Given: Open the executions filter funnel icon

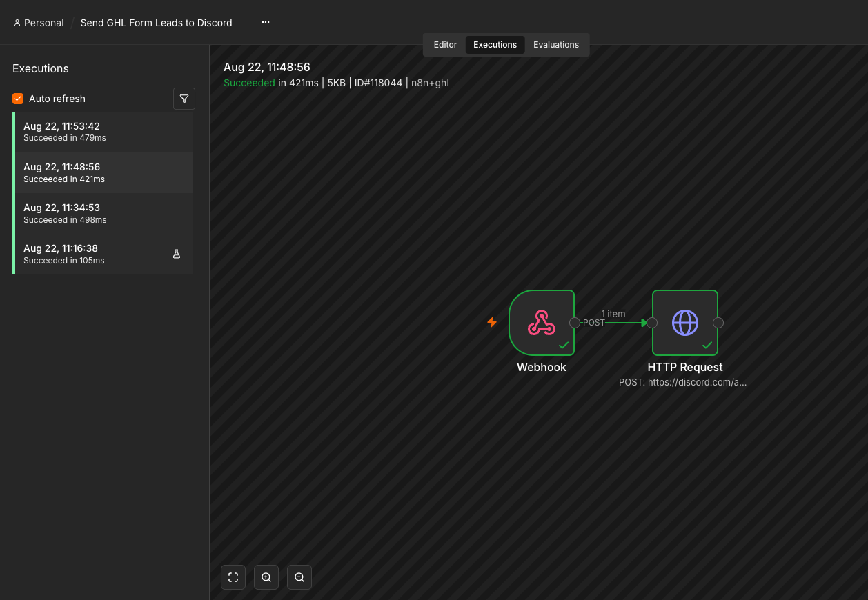Looking at the screenshot, I should (x=184, y=99).
